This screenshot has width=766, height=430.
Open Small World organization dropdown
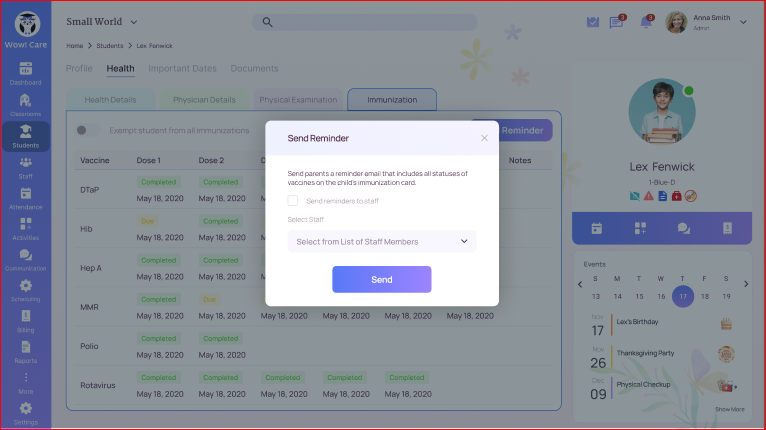click(x=102, y=21)
